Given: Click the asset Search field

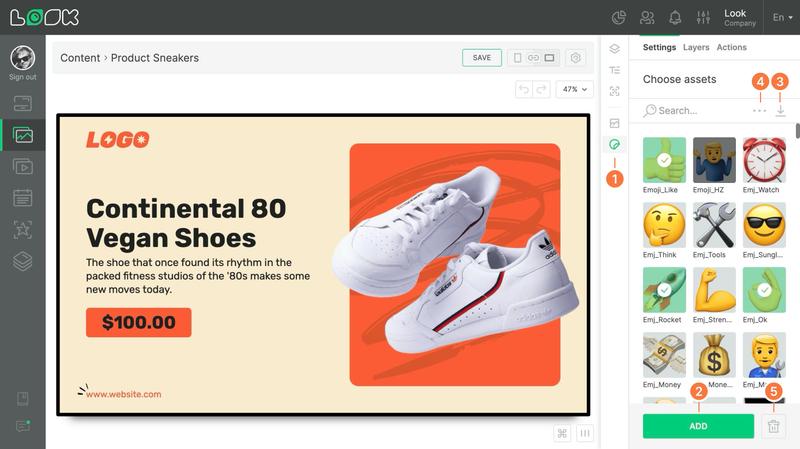Looking at the screenshot, I should coord(694,110).
